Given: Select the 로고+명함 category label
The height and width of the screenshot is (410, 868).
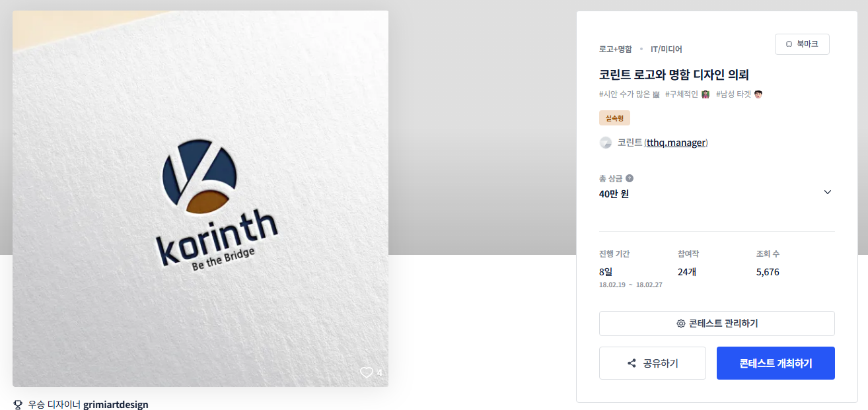Looking at the screenshot, I should pos(616,49).
